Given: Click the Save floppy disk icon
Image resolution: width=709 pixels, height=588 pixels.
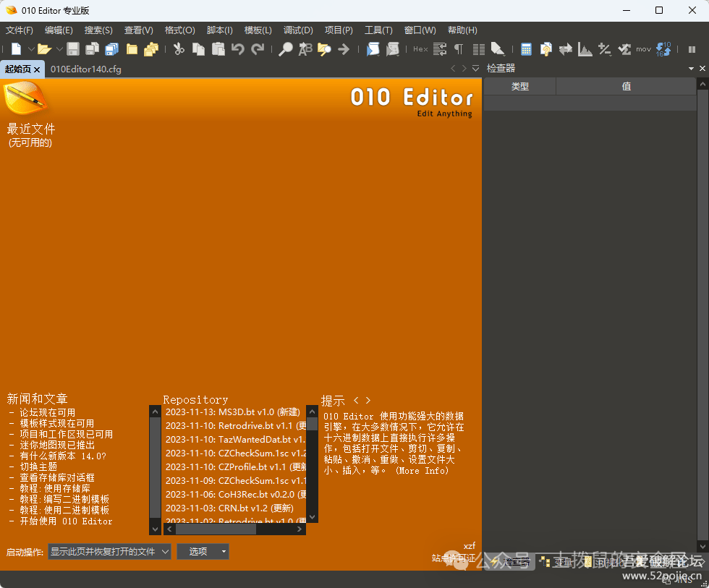Looking at the screenshot, I should pyautogui.click(x=73, y=48).
